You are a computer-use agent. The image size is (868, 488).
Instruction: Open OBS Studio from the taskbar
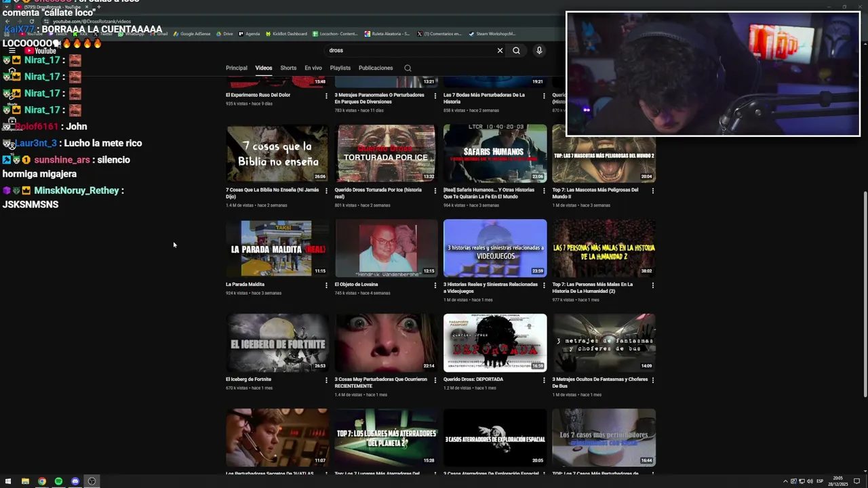coord(92,481)
